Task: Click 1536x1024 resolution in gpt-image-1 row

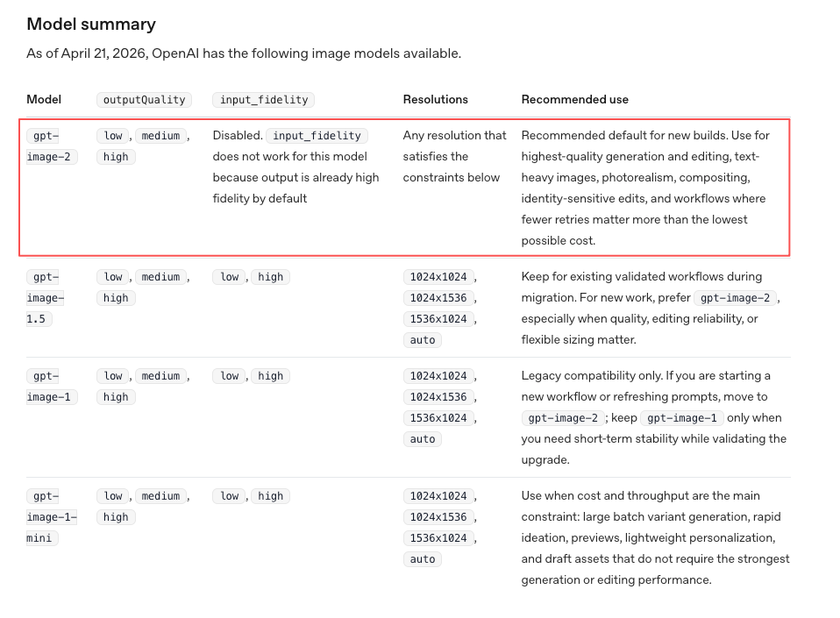Action: point(438,418)
